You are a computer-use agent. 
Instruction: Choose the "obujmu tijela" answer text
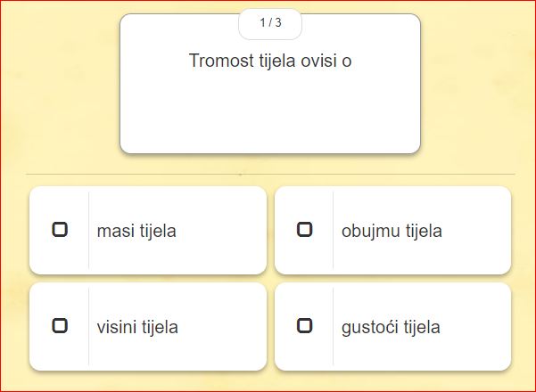(392, 231)
